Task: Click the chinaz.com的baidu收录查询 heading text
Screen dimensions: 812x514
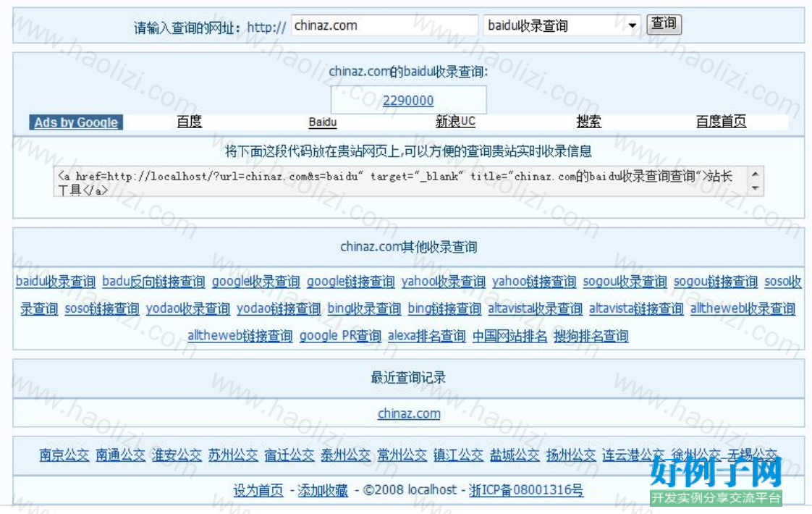Action: pyautogui.click(x=408, y=72)
